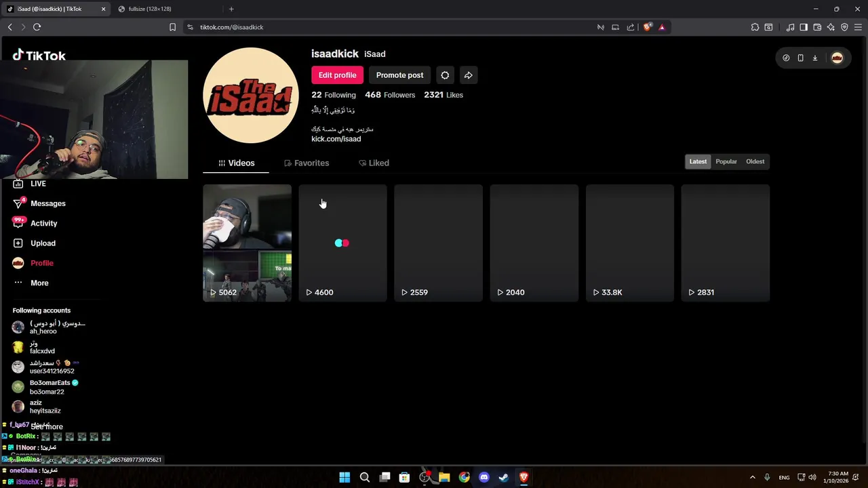Click Promote post button
Screen dimensions: 868x488
(x=399, y=75)
